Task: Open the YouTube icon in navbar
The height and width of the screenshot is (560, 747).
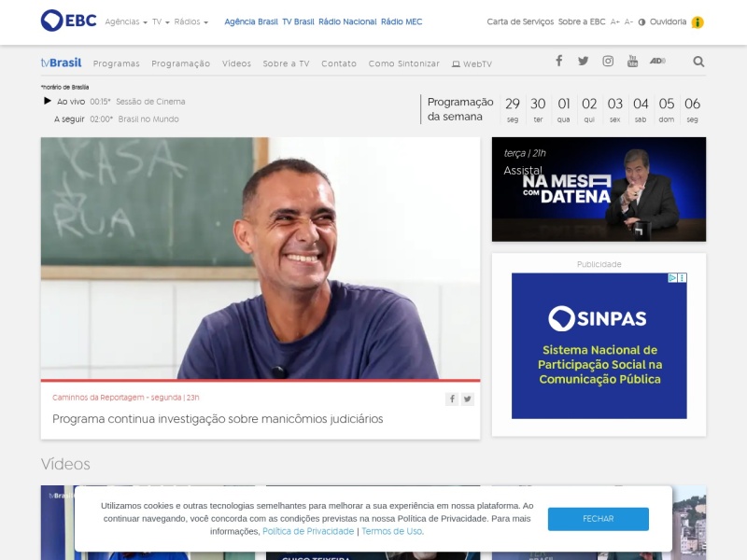Action: coord(633,61)
